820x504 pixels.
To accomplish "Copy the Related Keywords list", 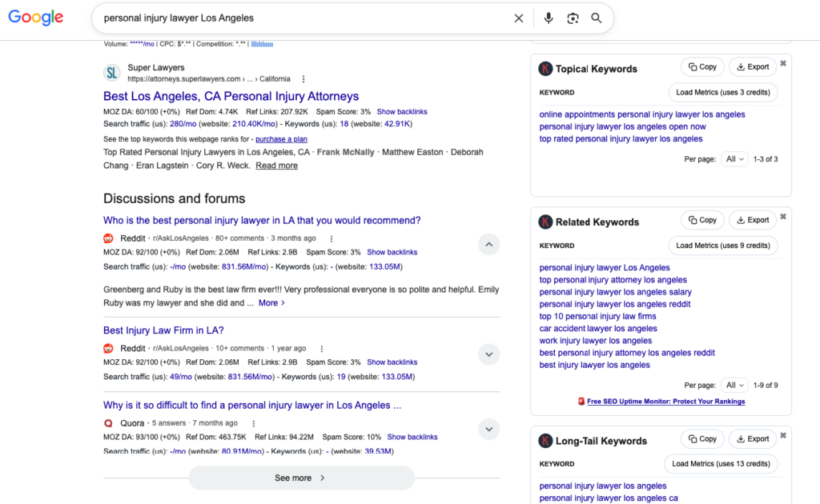I will 702,220.
